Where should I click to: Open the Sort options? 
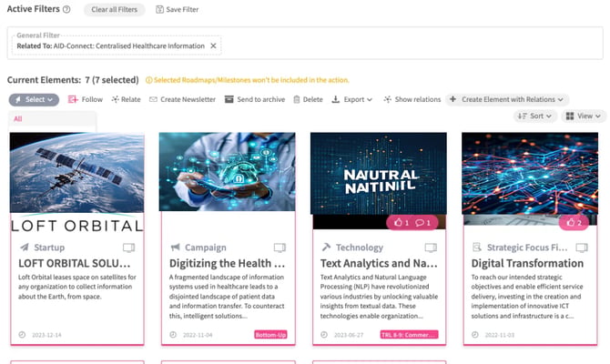tap(535, 116)
